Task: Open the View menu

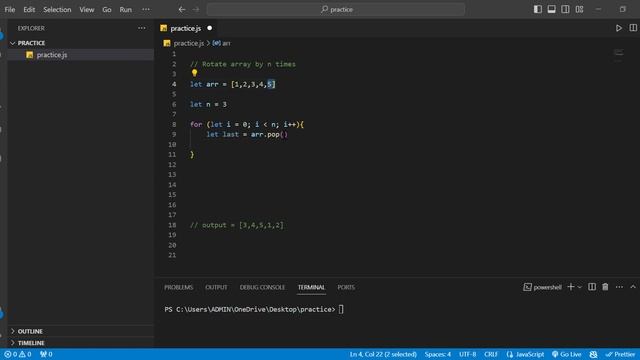Action: click(87, 9)
